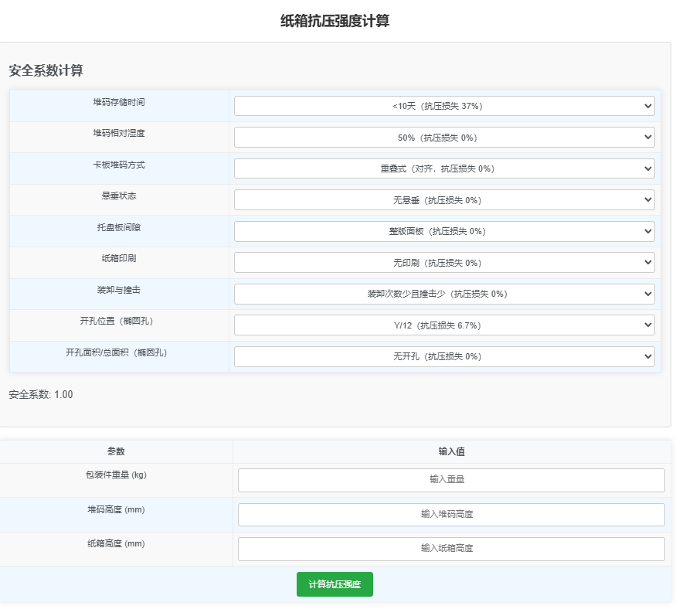Open the 开孔位置（椭圆孔）dropdown showing Y/12
This screenshot has height=616, width=676.
pyautogui.click(x=442, y=325)
